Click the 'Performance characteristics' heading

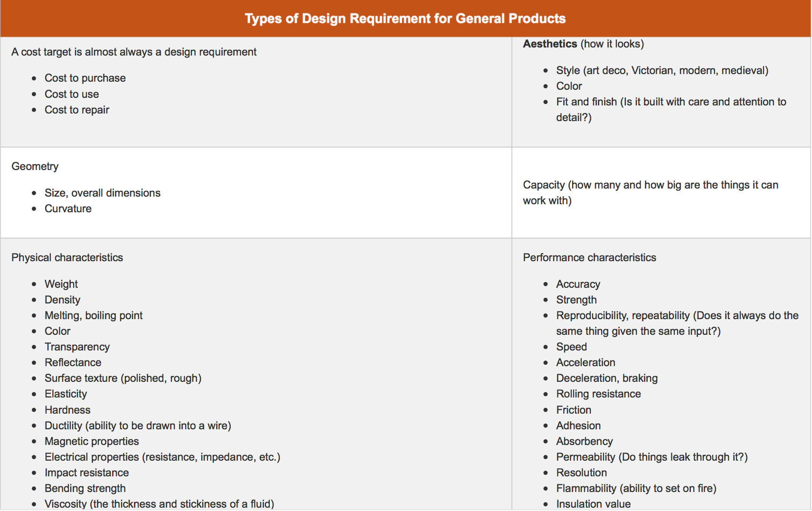coord(589,257)
